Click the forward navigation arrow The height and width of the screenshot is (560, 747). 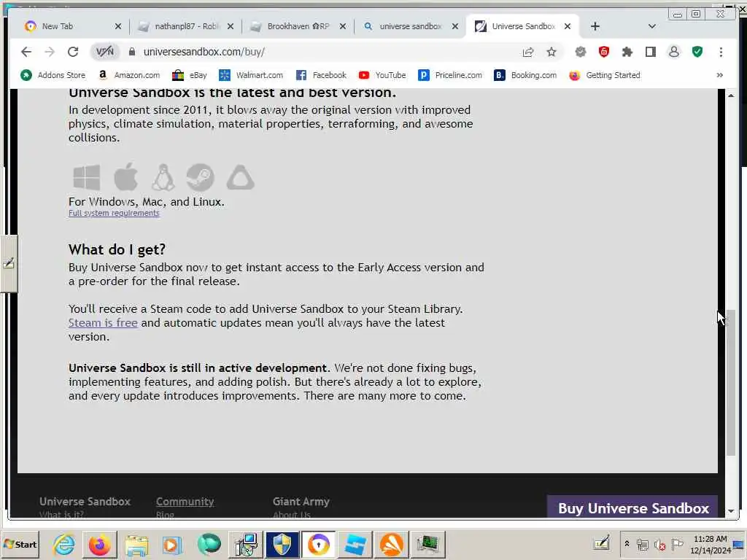50,52
